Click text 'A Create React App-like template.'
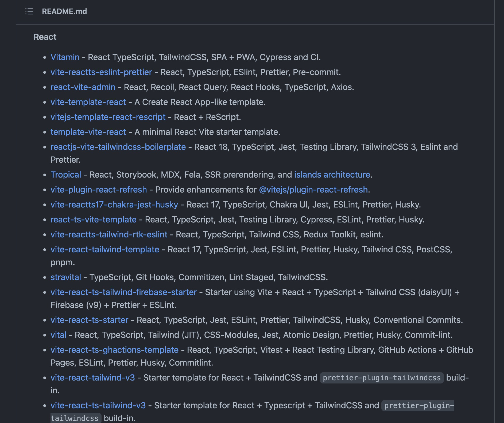 (x=200, y=102)
